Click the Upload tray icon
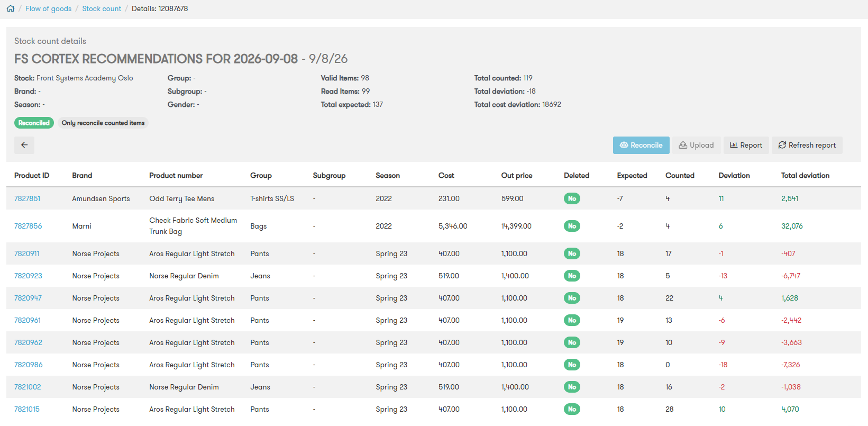The image size is (868, 426). coord(683,145)
